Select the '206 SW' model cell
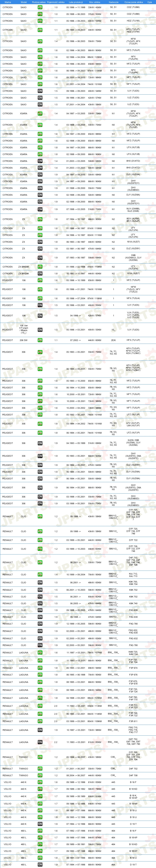This screenshot has height=868, width=156. [24, 340]
